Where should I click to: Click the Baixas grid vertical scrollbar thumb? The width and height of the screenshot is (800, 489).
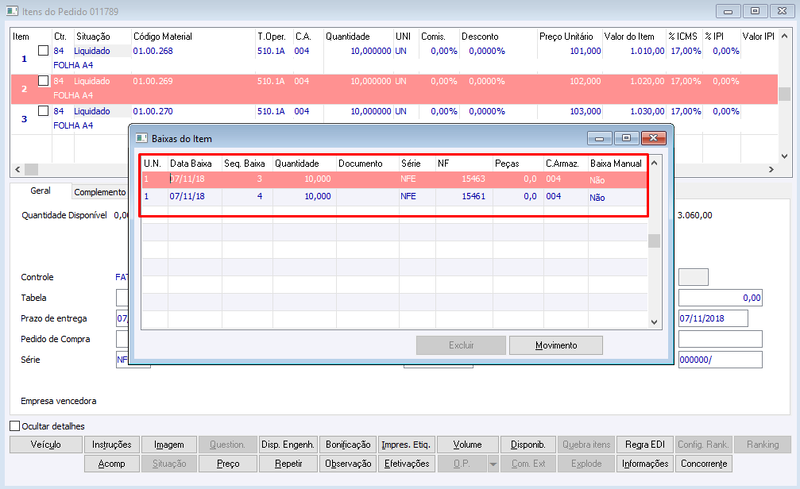click(x=654, y=240)
